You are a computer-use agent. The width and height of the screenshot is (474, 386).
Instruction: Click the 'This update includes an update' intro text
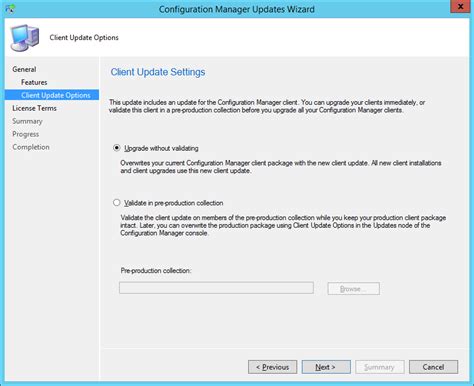point(267,106)
